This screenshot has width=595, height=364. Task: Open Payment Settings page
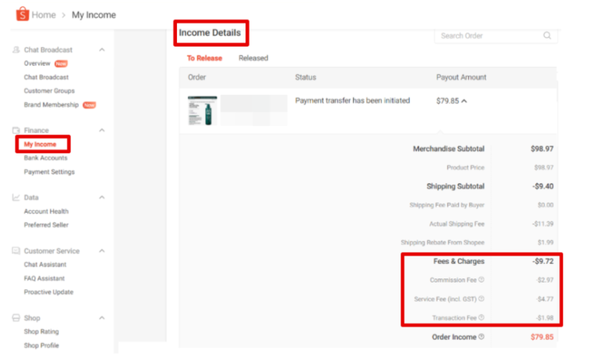pos(49,172)
